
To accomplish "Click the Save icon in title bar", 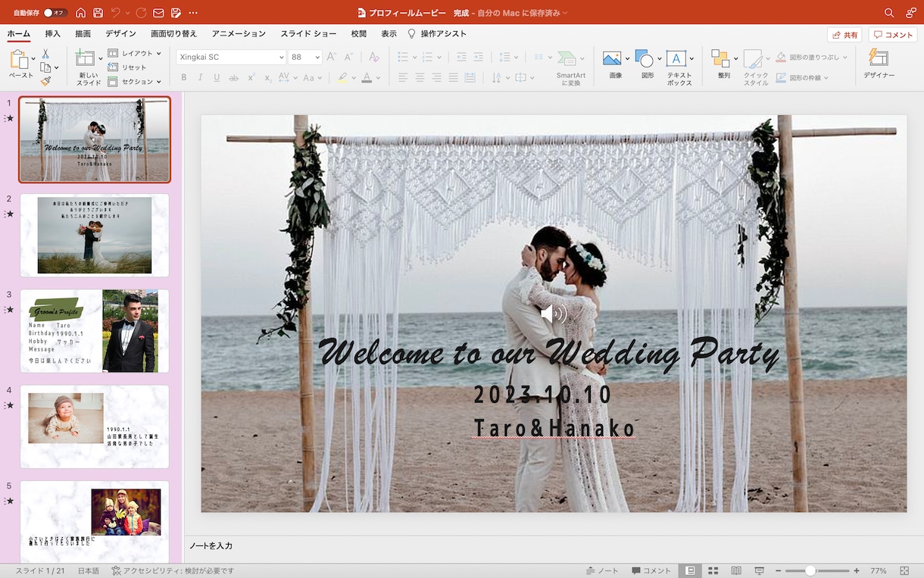I will click(98, 13).
